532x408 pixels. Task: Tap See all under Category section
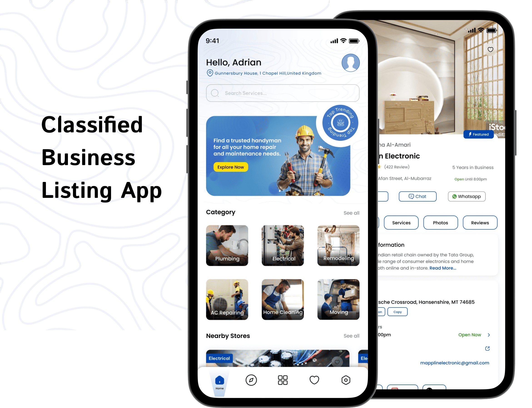351,212
